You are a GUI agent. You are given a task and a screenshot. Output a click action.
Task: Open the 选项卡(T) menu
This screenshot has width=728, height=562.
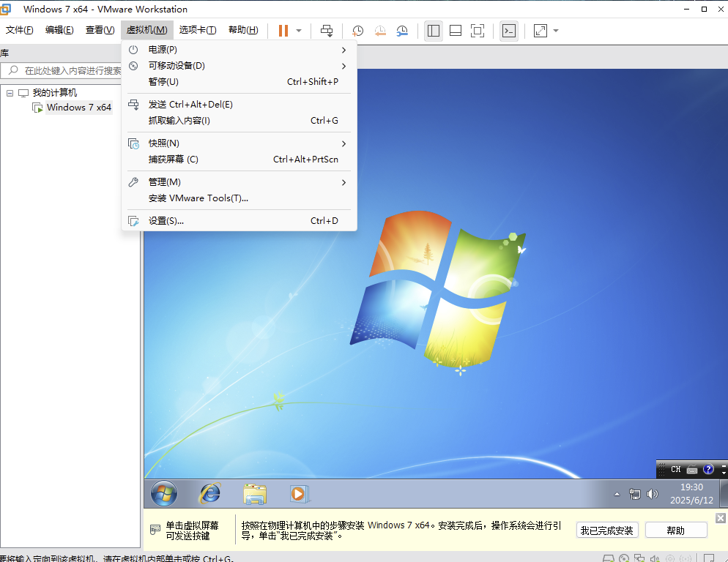pyautogui.click(x=198, y=30)
